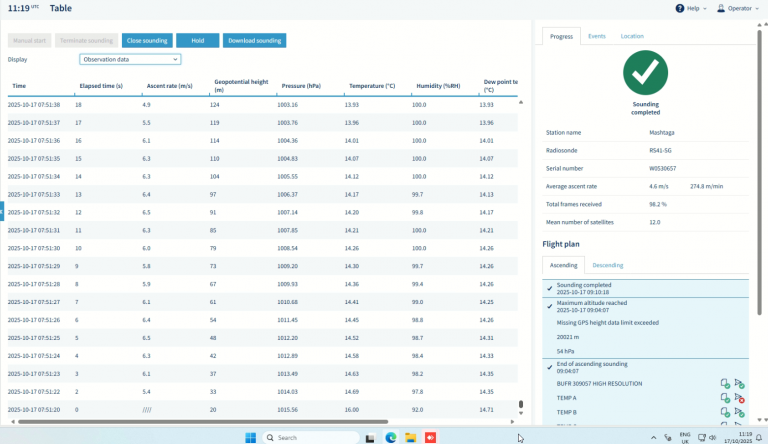The height and width of the screenshot is (444, 768).
Task: Click the TEMP B message file icon
Action: coord(724,412)
